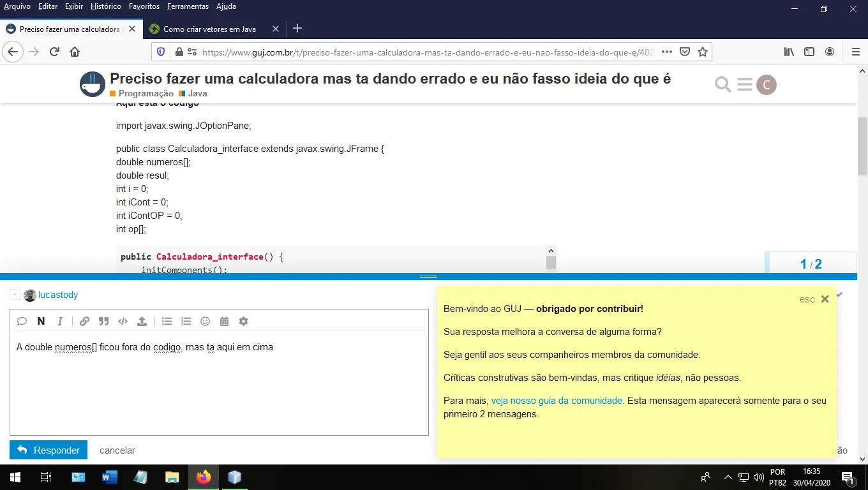Screen dimensions: 868x490
Task: Insert a bulleted list in the editor
Action: pos(167,322)
